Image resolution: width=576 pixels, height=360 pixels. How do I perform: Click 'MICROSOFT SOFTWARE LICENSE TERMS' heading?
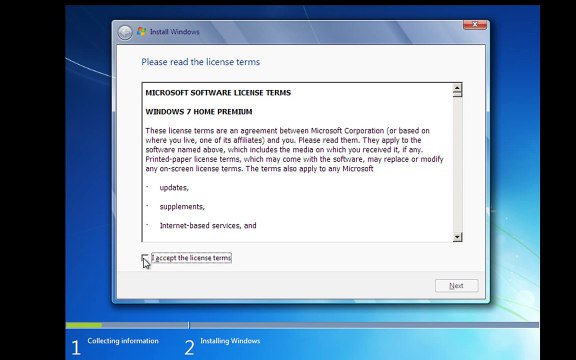[218, 93]
